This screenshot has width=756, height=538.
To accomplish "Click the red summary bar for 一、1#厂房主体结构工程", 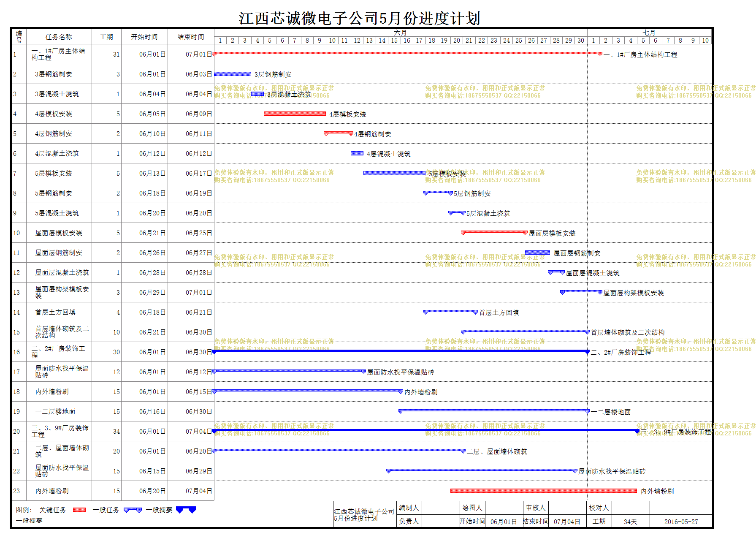I will [x=407, y=54].
